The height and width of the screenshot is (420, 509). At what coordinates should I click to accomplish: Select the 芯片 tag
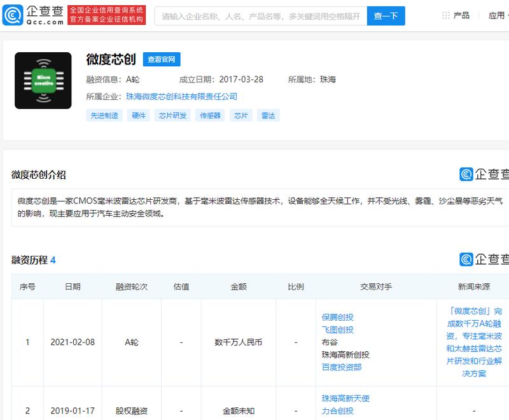[241, 116]
